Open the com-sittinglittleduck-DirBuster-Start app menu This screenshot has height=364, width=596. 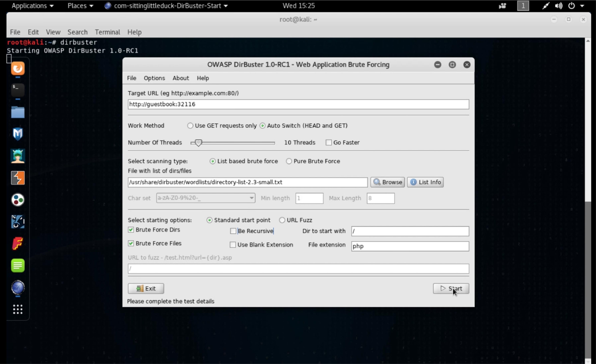pos(166,6)
